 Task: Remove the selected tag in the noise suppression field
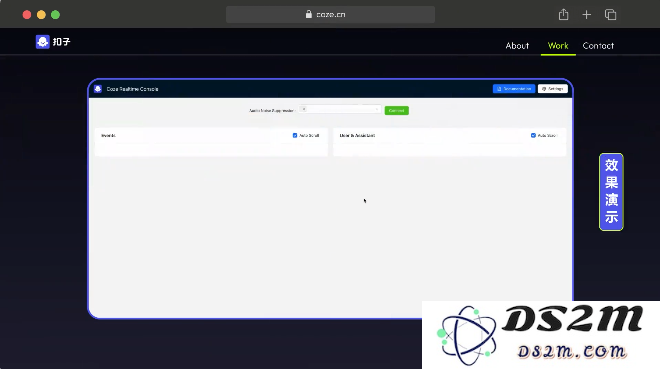click(x=304, y=109)
